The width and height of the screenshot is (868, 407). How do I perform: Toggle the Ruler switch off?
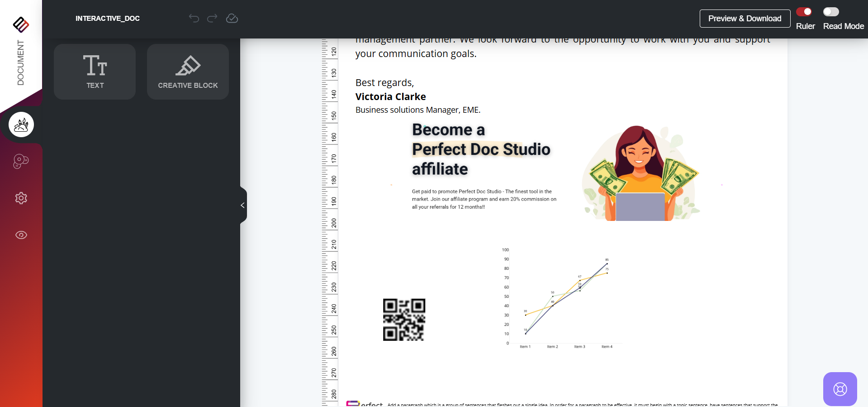(x=804, y=12)
